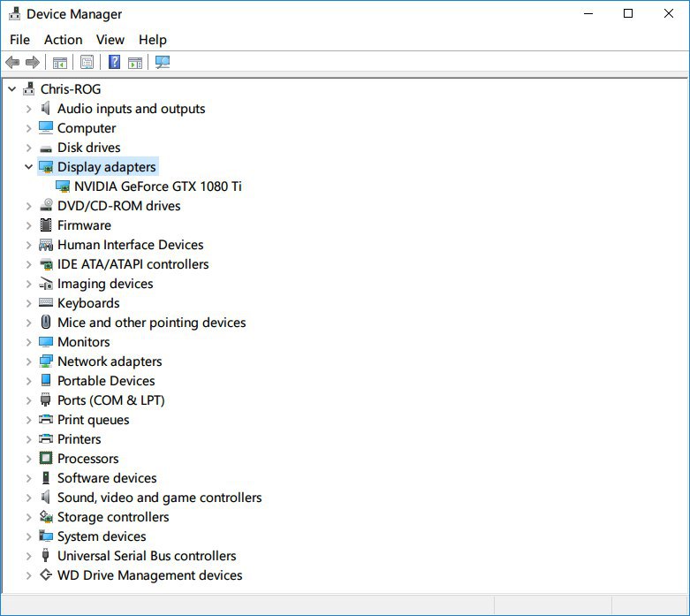Select Sound, video and game controllers
The height and width of the screenshot is (616, 690).
point(159,498)
